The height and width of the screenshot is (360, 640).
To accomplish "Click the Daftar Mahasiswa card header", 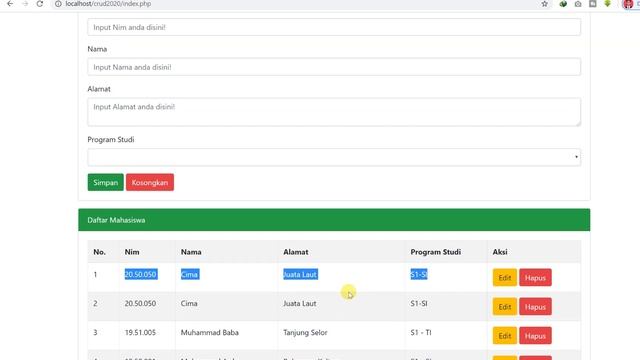I will (x=334, y=220).
